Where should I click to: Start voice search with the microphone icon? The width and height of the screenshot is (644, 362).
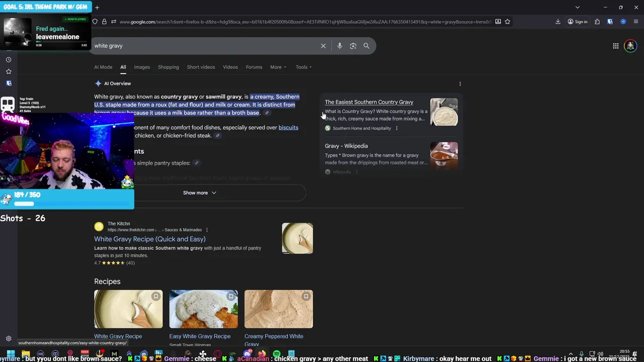pyautogui.click(x=340, y=46)
